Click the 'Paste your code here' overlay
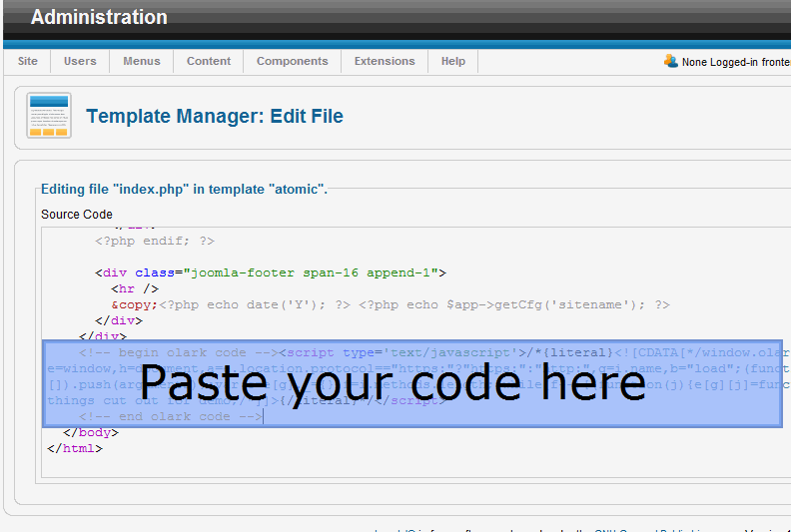Screen dimensions: 791x532 [x=392, y=383]
